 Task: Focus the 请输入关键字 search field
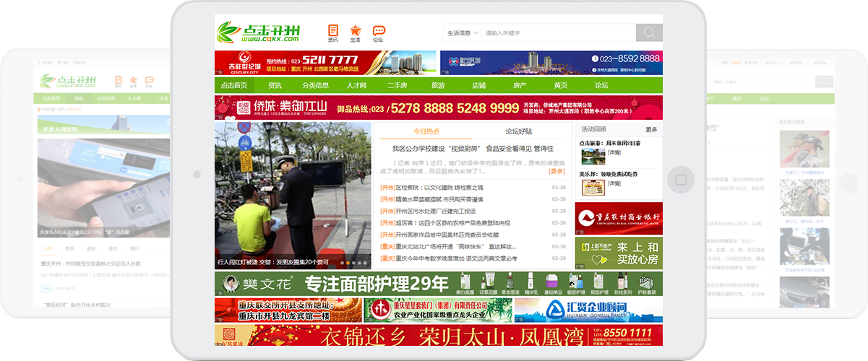tap(559, 33)
